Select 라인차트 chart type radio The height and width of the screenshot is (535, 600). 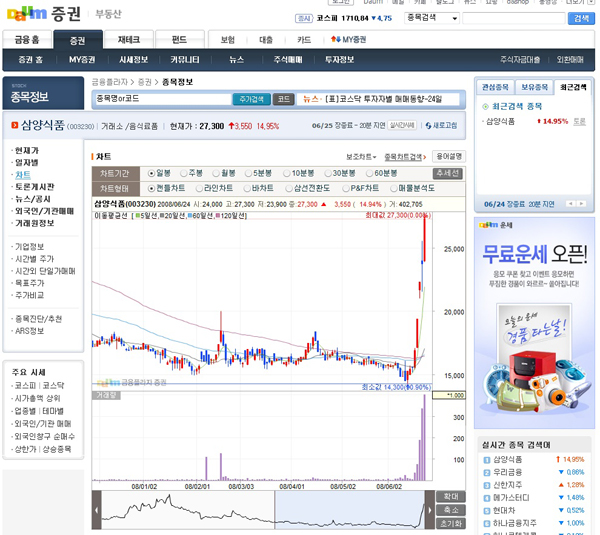pos(199,188)
